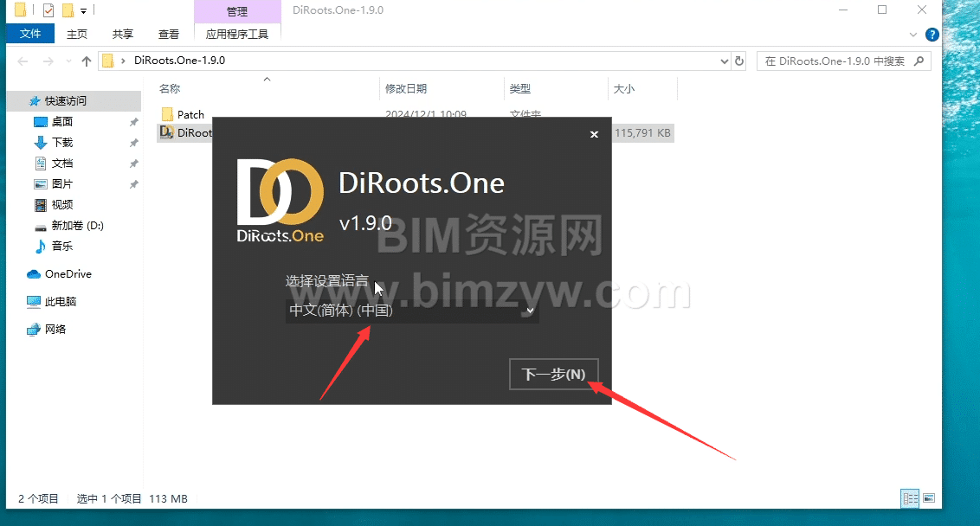This screenshot has height=526, width=980.
Task: Click the 115,791 KB size cell
Action: pyautogui.click(x=642, y=133)
